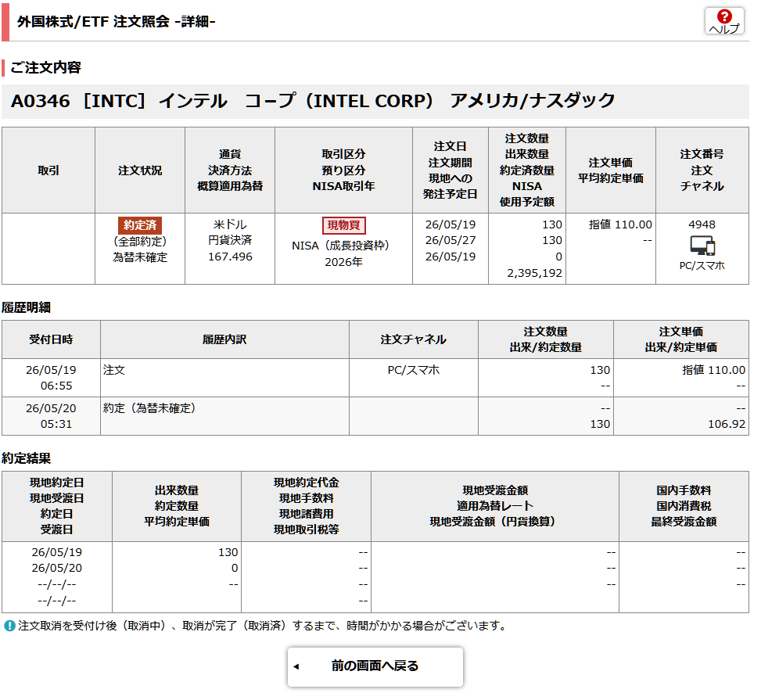Click history row 約定（為替未確定）entry
This screenshot has width=761, height=700.
click(x=149, y=408)
